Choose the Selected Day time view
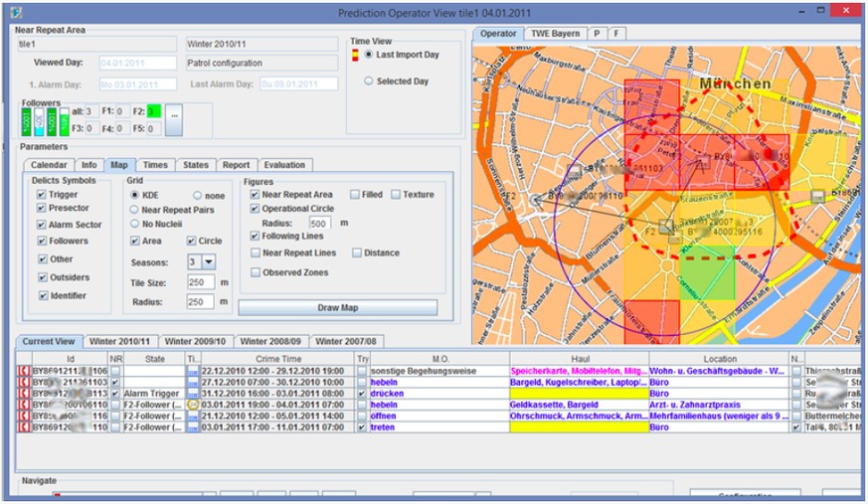 tap(369, 81)
